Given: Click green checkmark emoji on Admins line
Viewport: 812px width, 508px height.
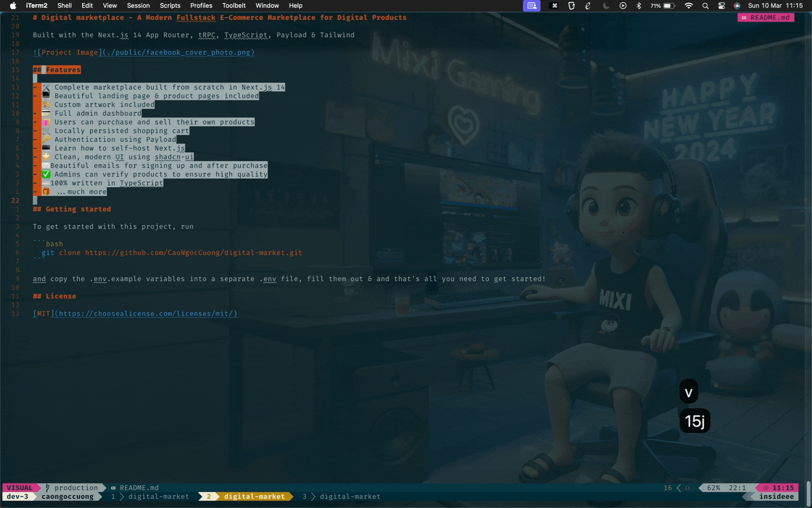Looking at the screenshot, I should (x=46, y=174).
